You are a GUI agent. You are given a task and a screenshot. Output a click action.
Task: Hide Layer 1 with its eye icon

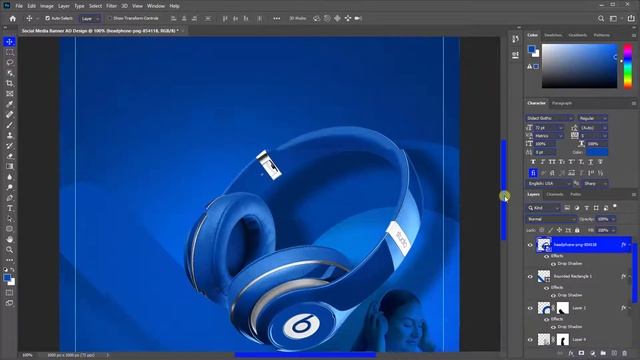point(530,308)
